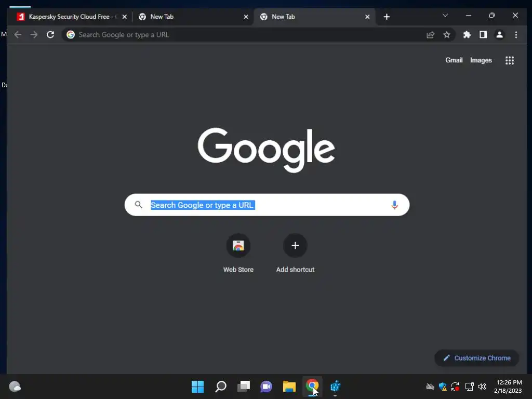This screenshot has height=399, width=532.
Task: Launch the Chat app from taskbar
Action: click(267, 387)
